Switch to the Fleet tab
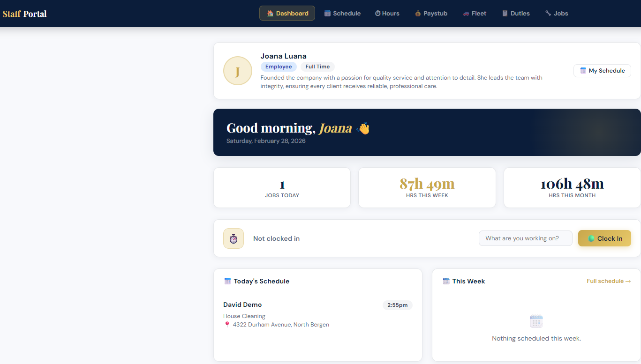Image resolution: width=641 pixels, height=364 pixels. click(x=474, y=14)
